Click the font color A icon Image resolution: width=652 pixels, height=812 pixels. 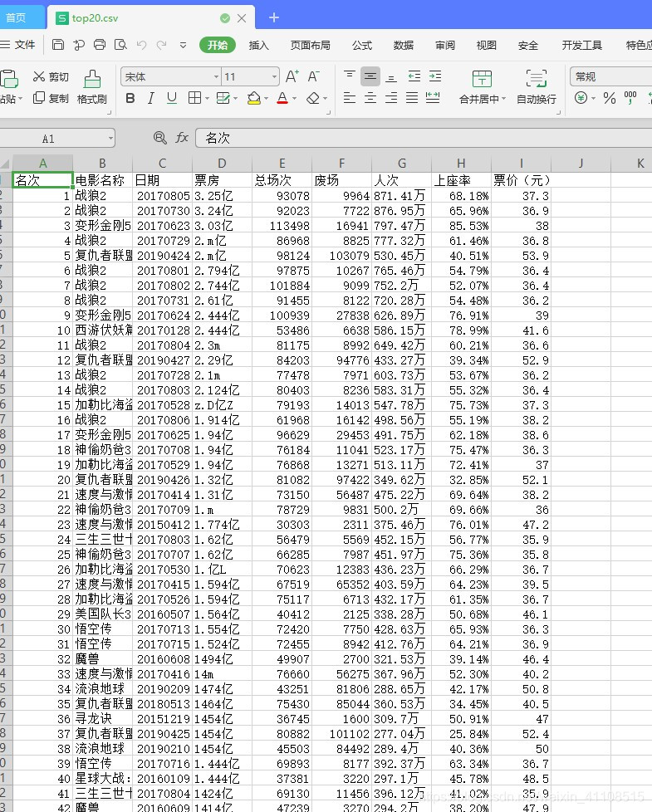(x=282, y=98)
